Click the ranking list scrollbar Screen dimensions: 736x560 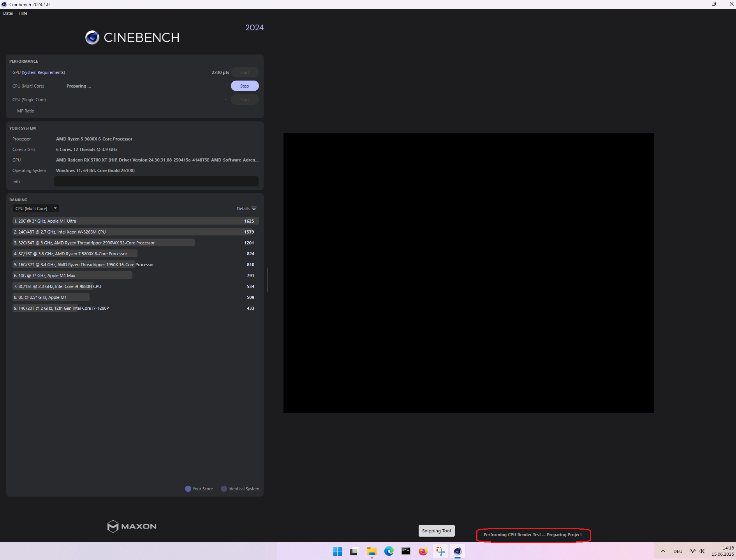(267, 279)
